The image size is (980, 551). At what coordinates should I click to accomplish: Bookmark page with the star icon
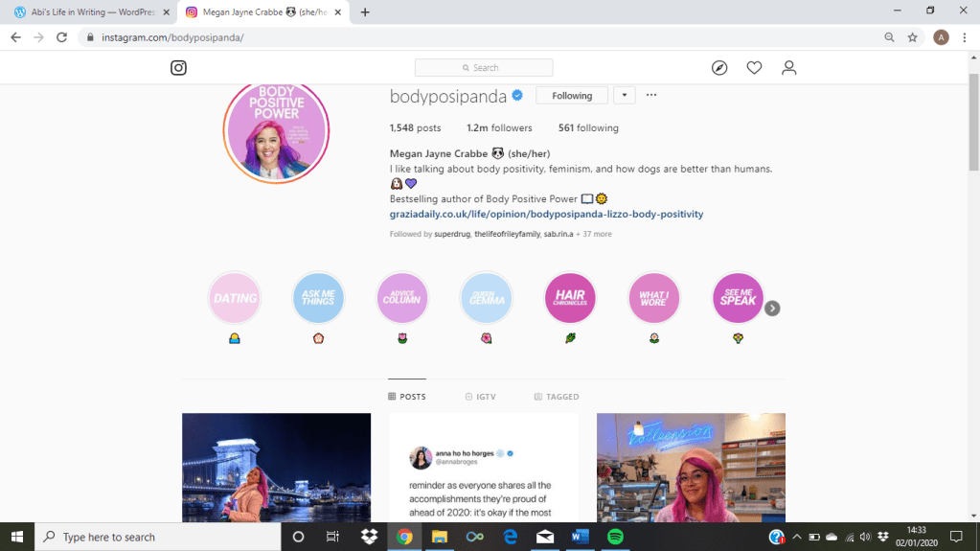click(913, 37)
